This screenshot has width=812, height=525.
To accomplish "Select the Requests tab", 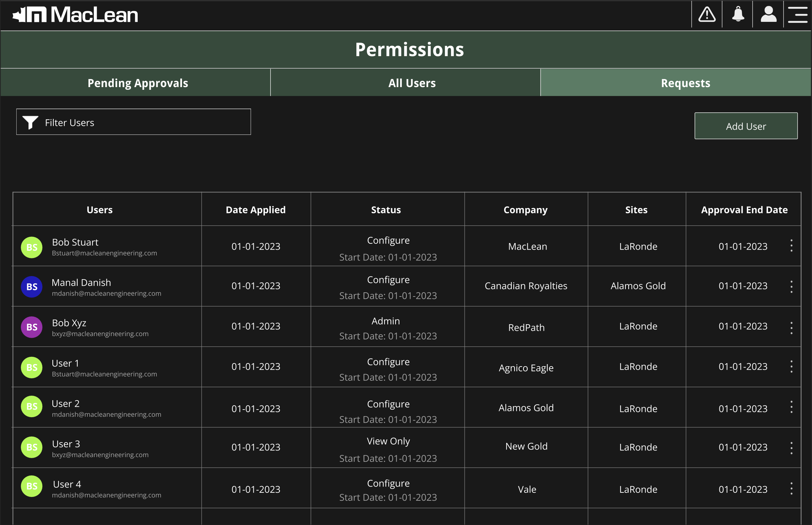I will coord(685,83).
